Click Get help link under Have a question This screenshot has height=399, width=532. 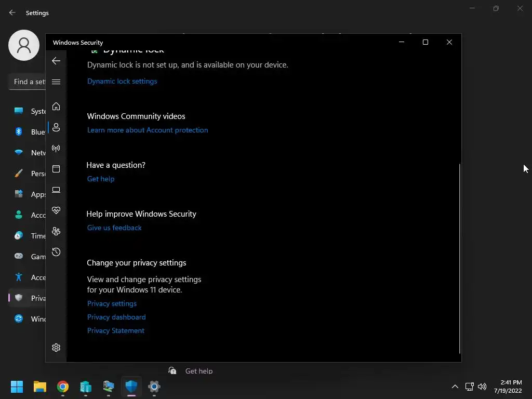point(101,179)
